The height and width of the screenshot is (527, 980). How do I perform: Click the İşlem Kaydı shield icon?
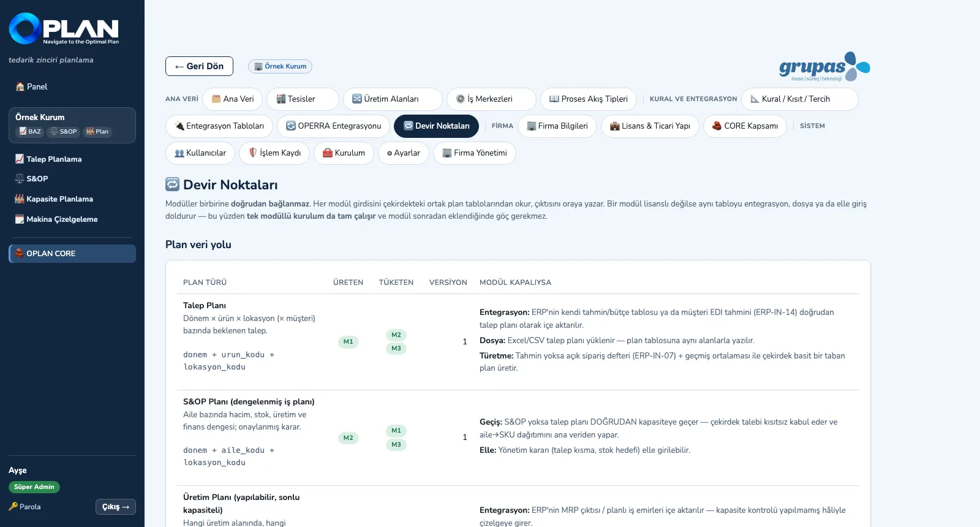pyautogui.click(x=253, y=153)
